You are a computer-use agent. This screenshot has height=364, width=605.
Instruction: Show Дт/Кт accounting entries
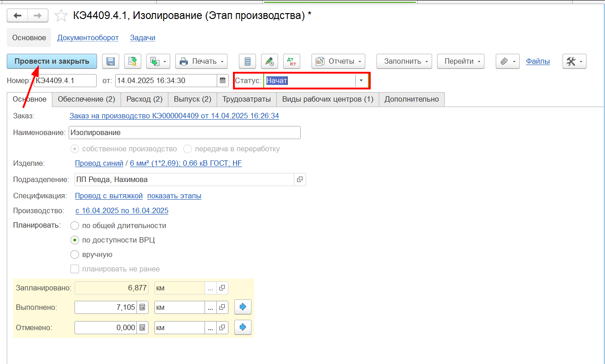pyautogui.click(x=292, y=61)
